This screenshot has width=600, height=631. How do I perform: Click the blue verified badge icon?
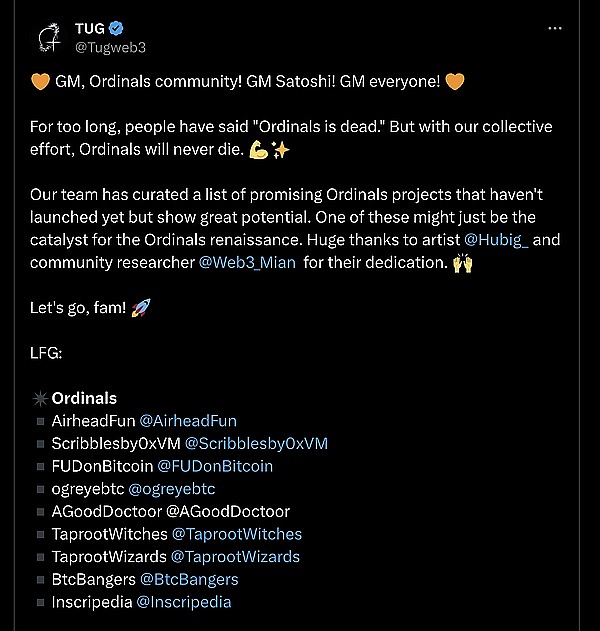tap(115, 29)
